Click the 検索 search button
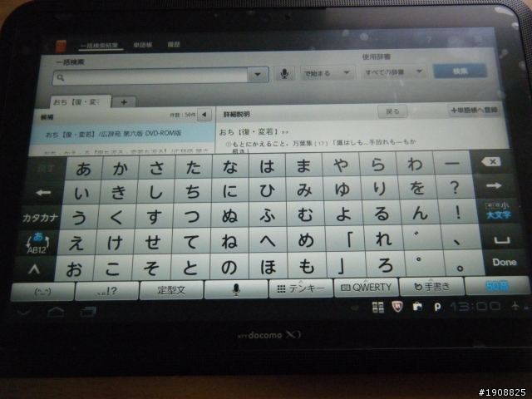The height and width of the screenshot is (399, 532). (460, 71)
